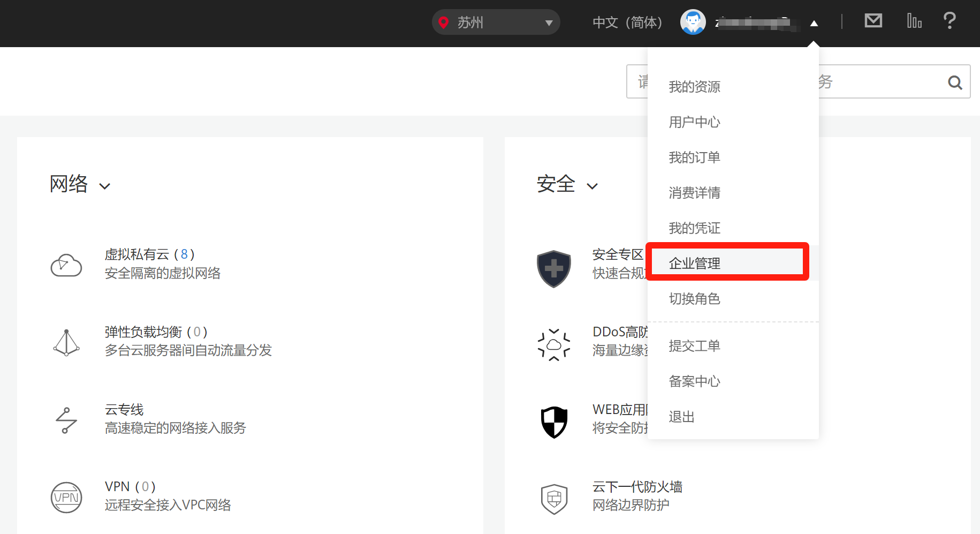Viewport: 980px width, 534px height.
Task: Open the 苏州 region dropdown
Action: [496, 22]
